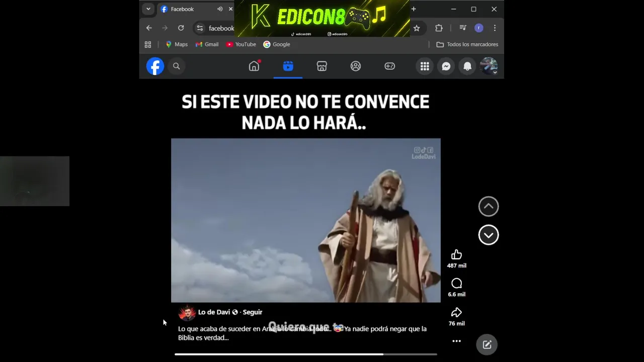644x362 pixels.
Task: Share the reel with arrow icon
Action: pyautogui.click(x=456, y=312)
